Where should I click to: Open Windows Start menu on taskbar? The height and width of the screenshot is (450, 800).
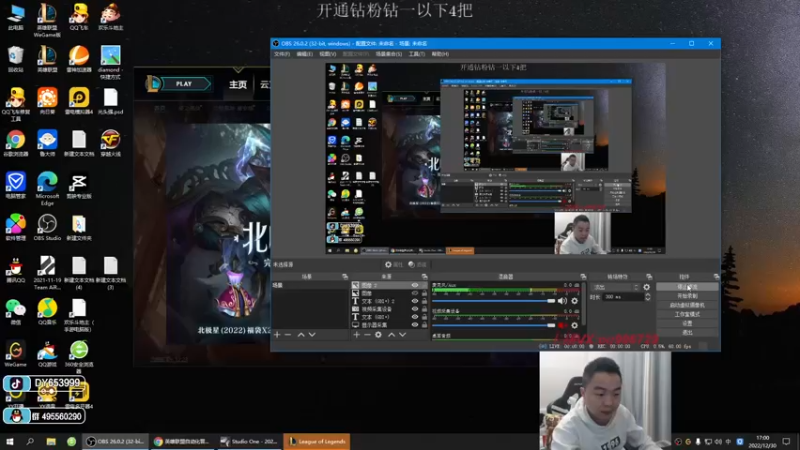[x=10, y=442]
